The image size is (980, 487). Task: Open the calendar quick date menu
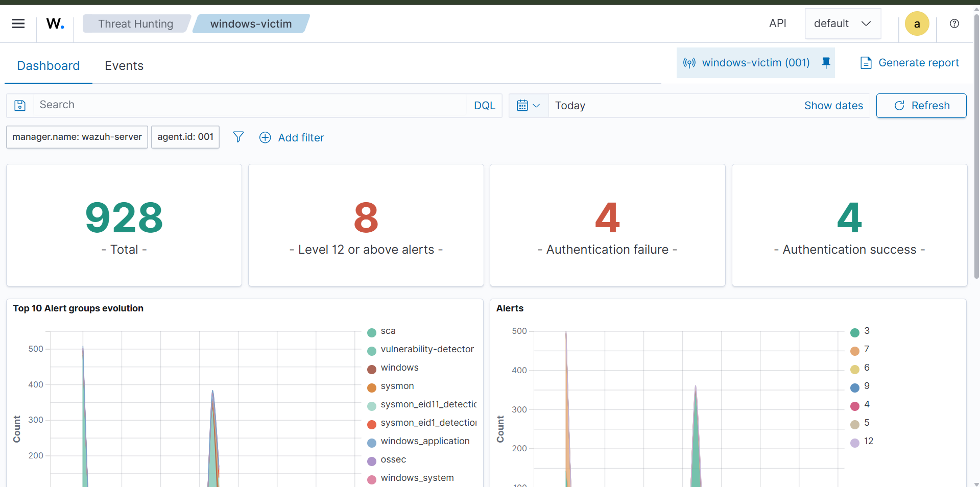pyautogui.click(x=528, y=106)
